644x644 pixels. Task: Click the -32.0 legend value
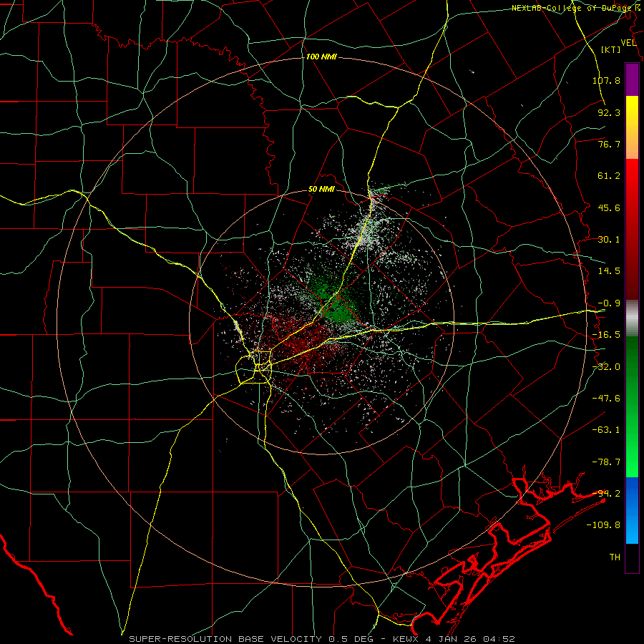(606, 367)
